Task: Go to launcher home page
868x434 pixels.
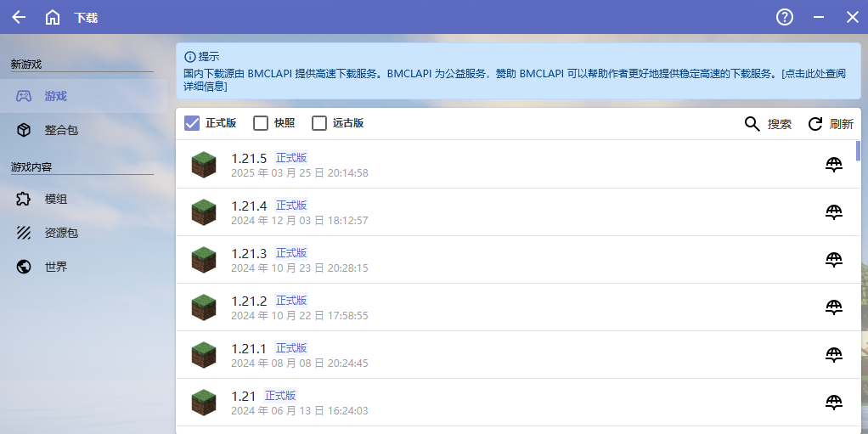Action: [53, 17]
